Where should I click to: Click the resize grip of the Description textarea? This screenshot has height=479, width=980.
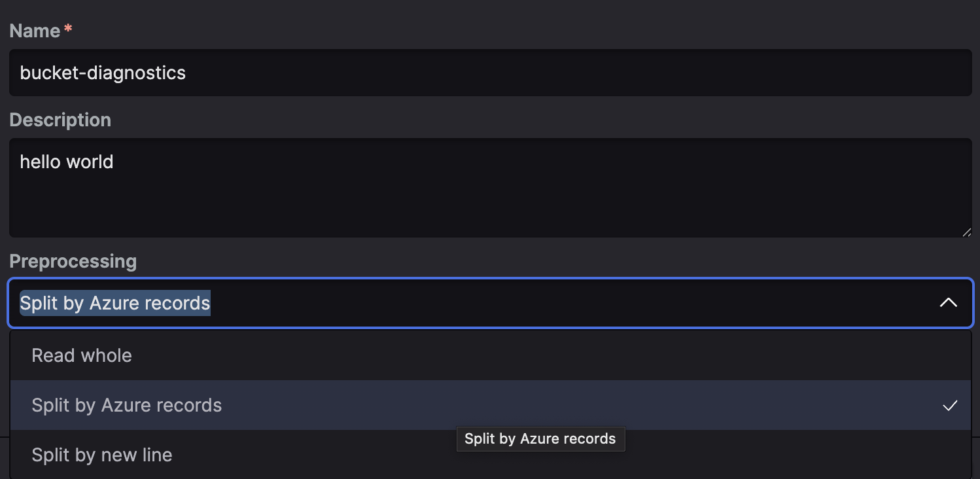click(967, 232)
